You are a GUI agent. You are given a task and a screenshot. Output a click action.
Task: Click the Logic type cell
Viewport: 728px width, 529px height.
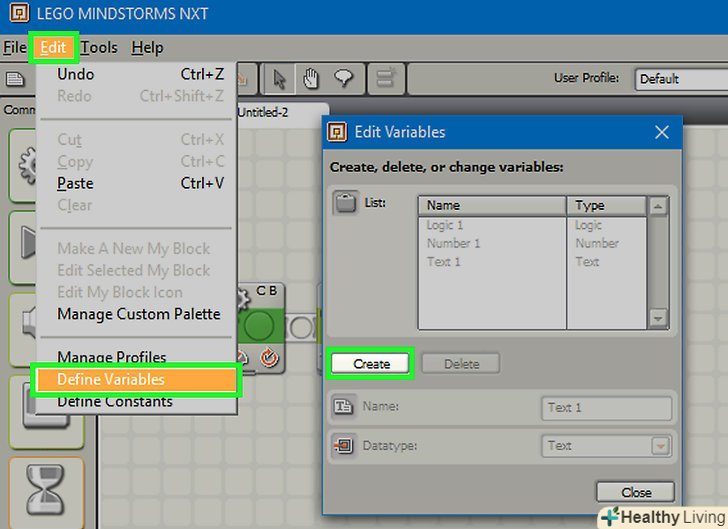pos(588,225)
